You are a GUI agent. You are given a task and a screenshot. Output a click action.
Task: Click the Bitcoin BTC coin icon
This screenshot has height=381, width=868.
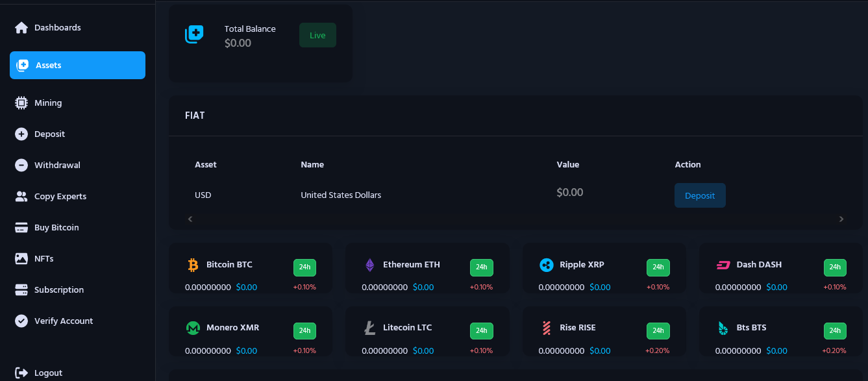coord(192,265)
